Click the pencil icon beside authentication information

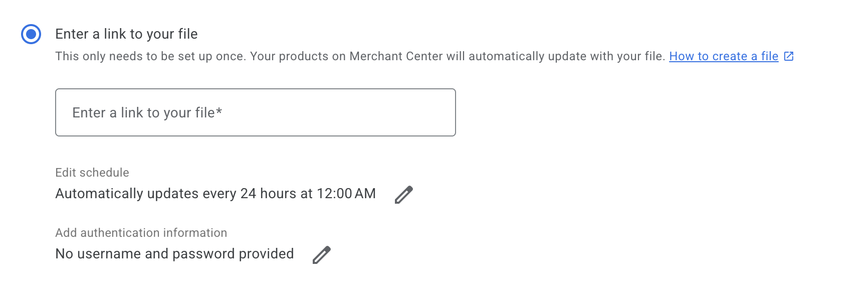(x=321, y=255)
